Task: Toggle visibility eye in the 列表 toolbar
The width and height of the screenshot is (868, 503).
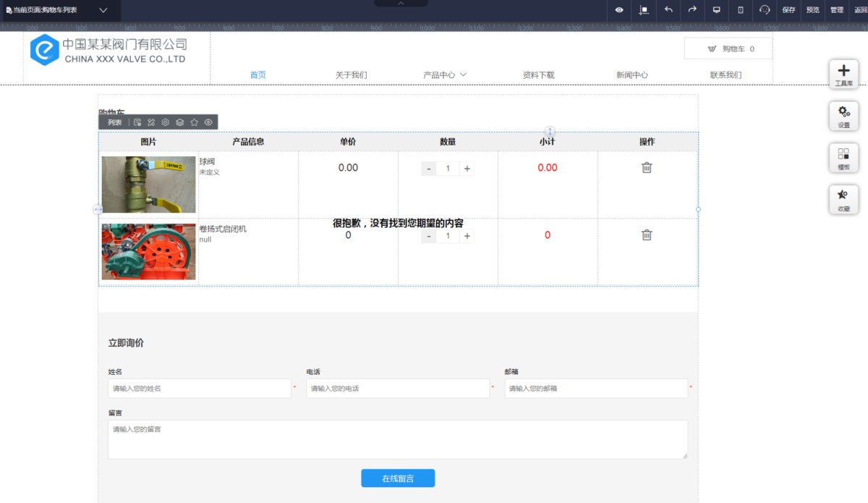Action: (x=208, y=122)
